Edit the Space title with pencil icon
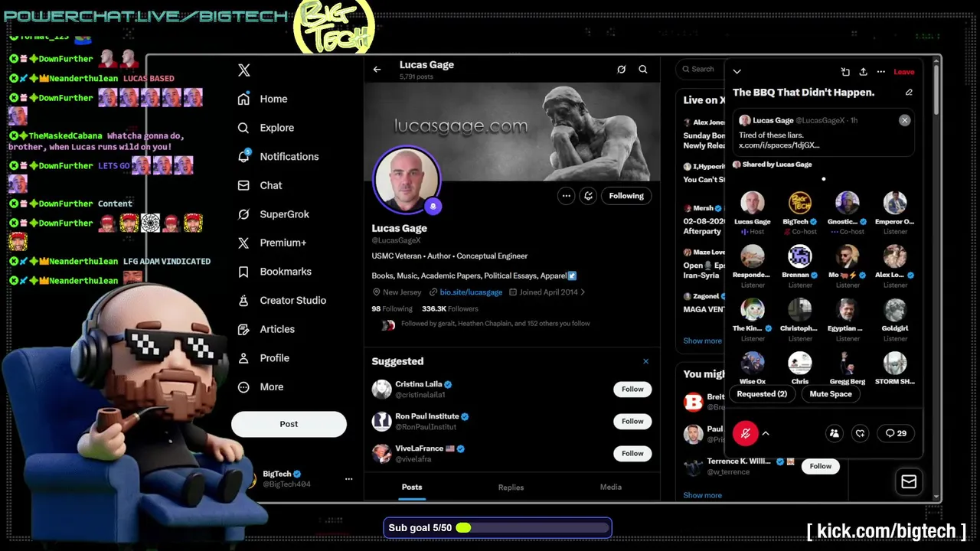 (909, 93)
